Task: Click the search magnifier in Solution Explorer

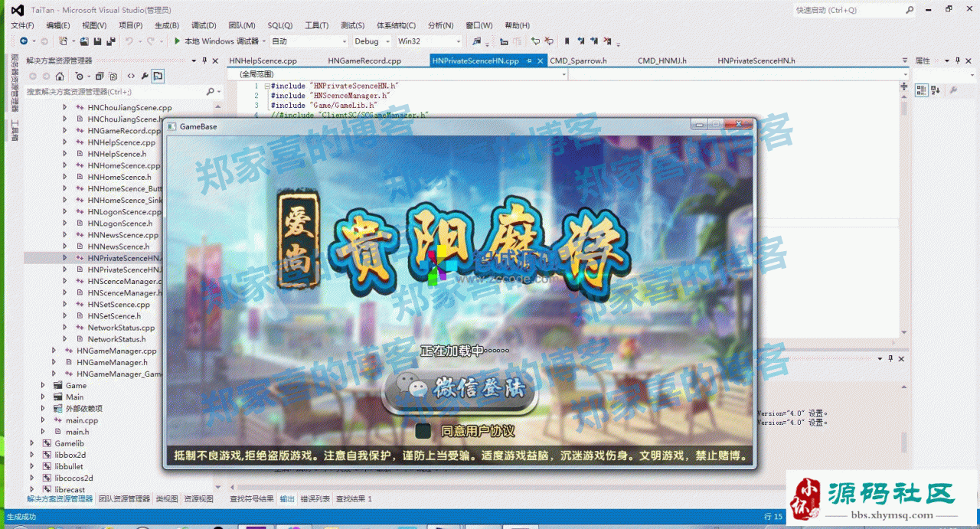Action: pos(211,92)
